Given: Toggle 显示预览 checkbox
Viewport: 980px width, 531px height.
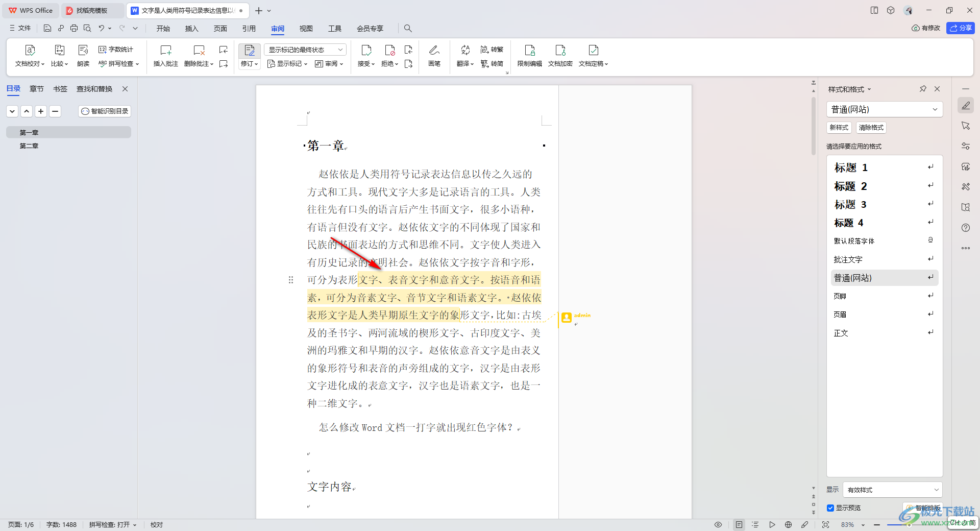Looking at the screenshot, I should point(830,508).
